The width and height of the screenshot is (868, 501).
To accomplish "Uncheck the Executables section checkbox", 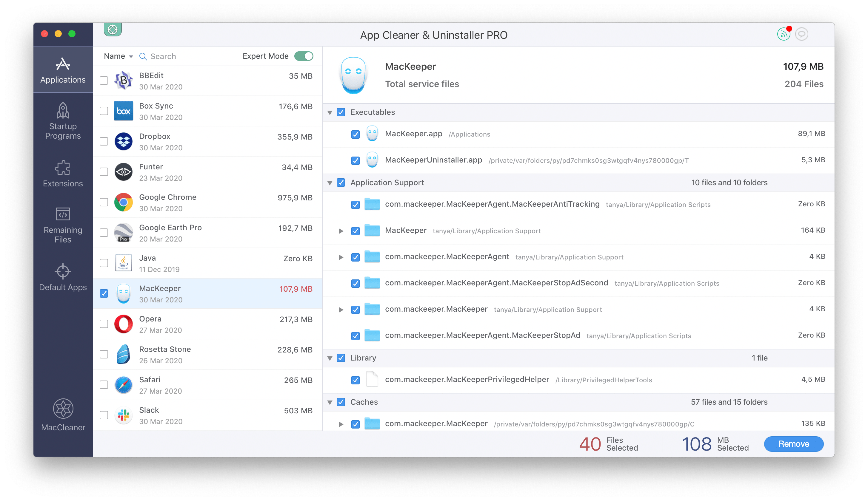I will (x=341, y=112).
